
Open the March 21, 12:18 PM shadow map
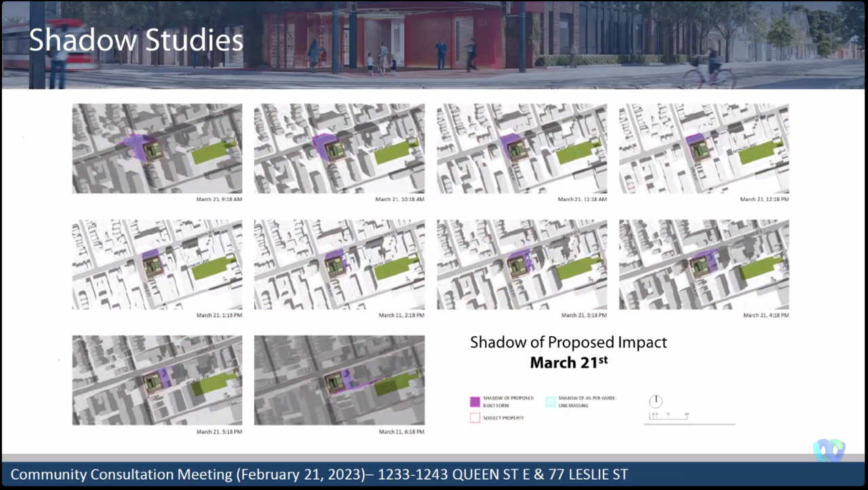tap(704, 148)
